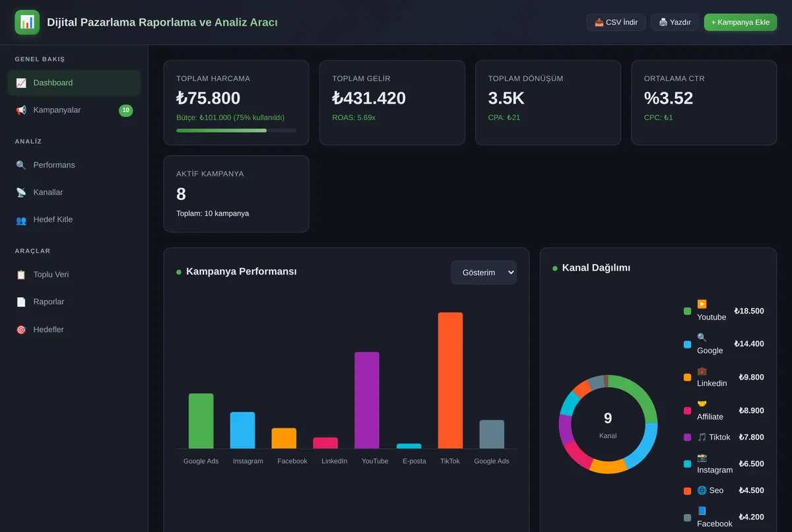Open Hedef Kitle in the sidebar

pos(74,220)
